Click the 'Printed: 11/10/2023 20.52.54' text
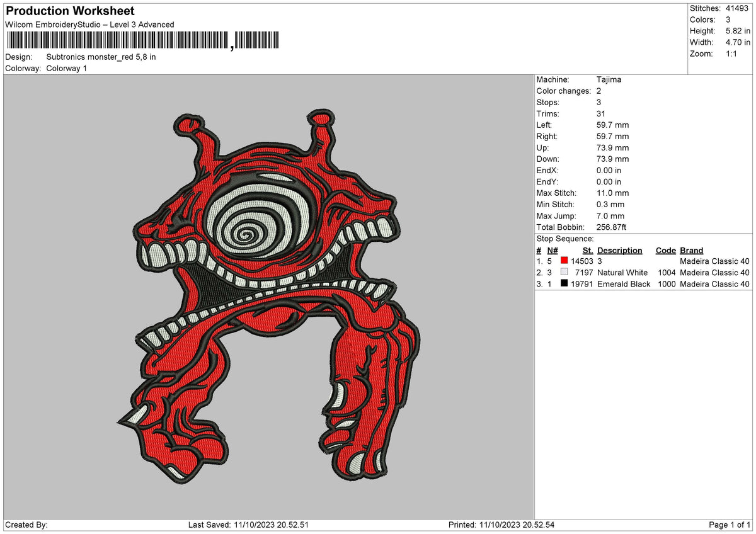The width and height of the screenshot is (756, 534). (501, 525)
